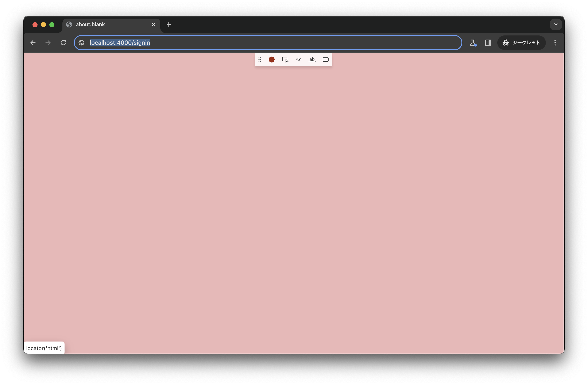
Task: Open Chrome's three-dot menu
Action: coord(555,42)
